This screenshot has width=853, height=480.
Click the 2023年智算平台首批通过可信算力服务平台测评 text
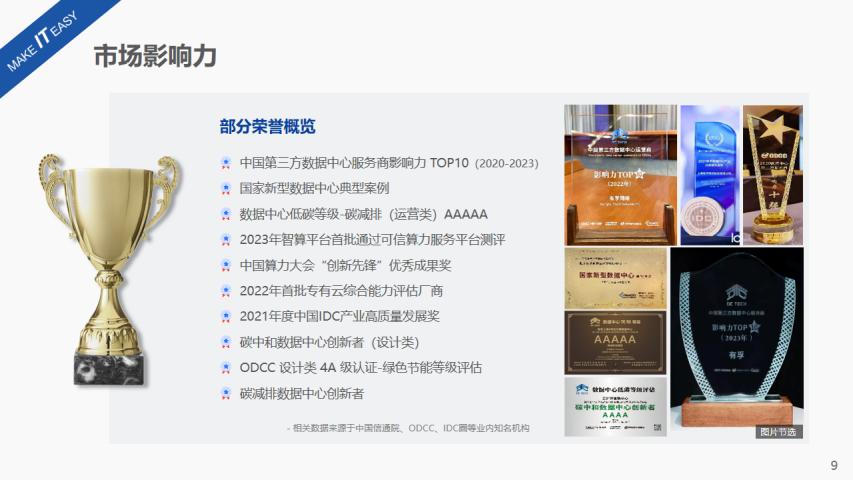[372, 239]
